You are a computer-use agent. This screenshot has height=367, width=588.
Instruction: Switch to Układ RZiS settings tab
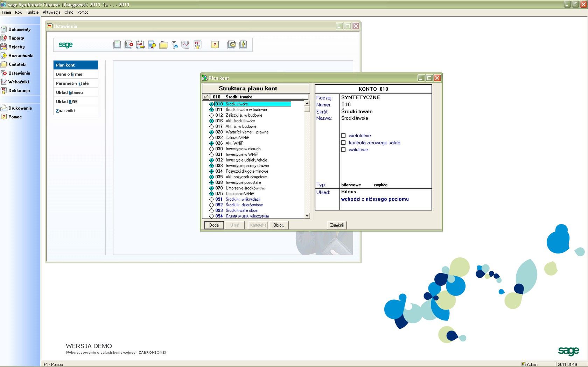pyautogui.click(x=76, y=102)
